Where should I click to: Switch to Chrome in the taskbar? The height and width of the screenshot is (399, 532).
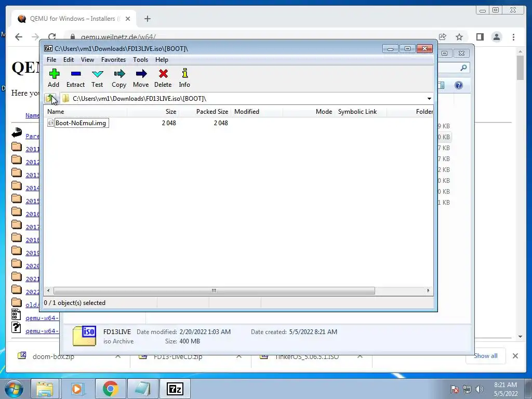point(110,389)
